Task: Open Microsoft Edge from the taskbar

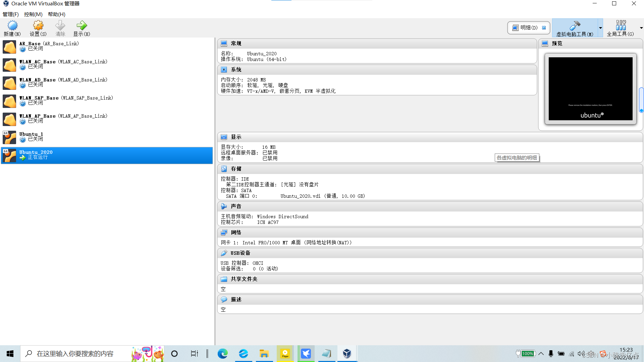Action: (223, 354)
